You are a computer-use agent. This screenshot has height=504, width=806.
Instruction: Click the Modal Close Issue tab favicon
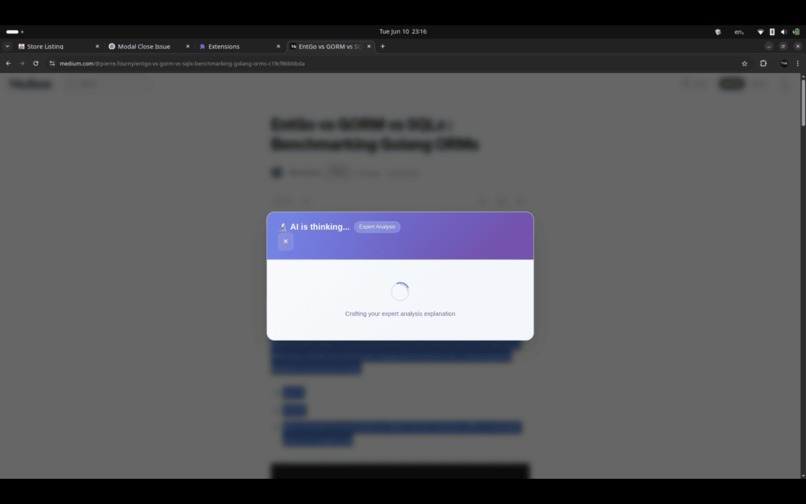[112, 46]
